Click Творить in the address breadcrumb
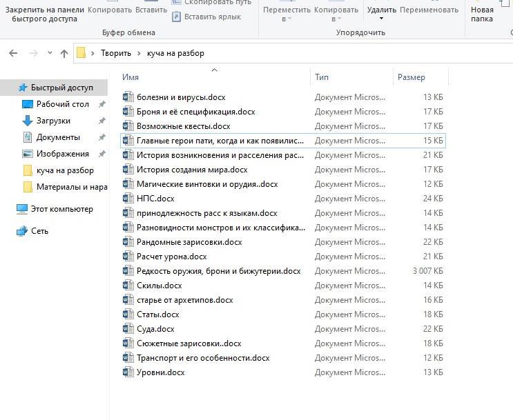The width and height of the screenshot is (513, 420). point(115,53)
